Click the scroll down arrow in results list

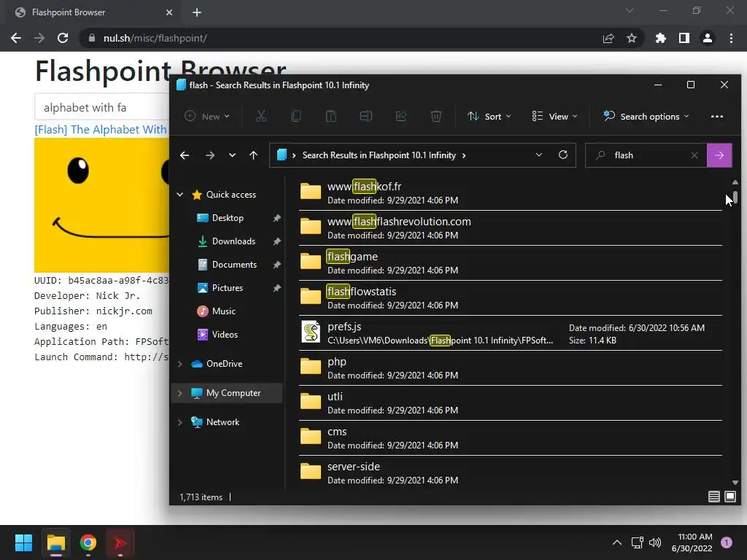point(735,483)
